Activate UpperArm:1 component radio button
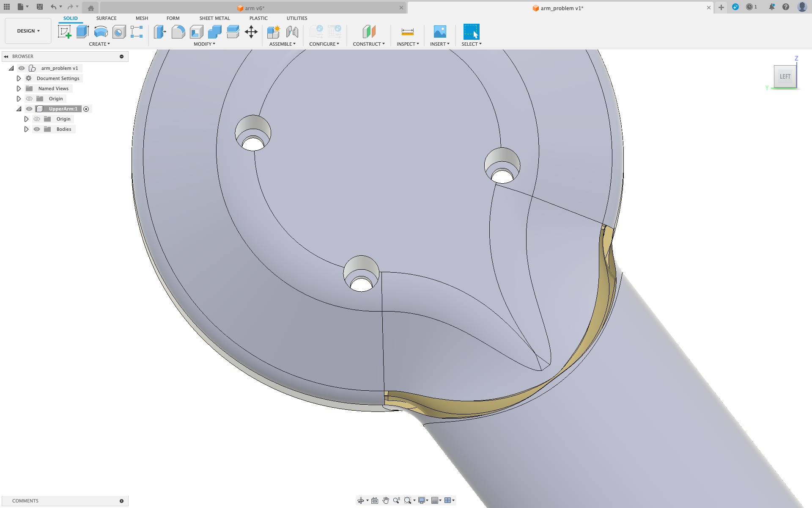812x508 pixels. coord(86,109)
